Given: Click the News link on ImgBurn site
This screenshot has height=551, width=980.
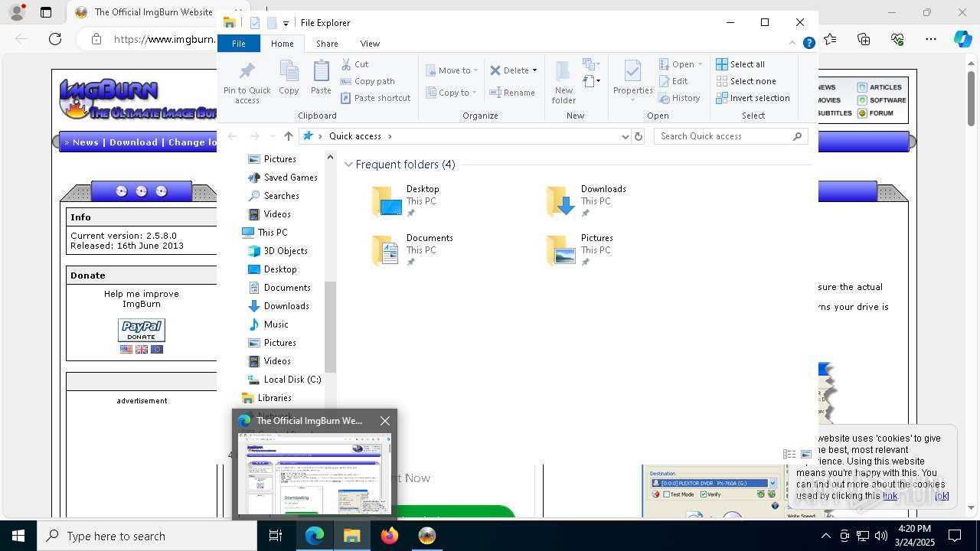Looking at the screenshot, I should (x=86, y=142).
